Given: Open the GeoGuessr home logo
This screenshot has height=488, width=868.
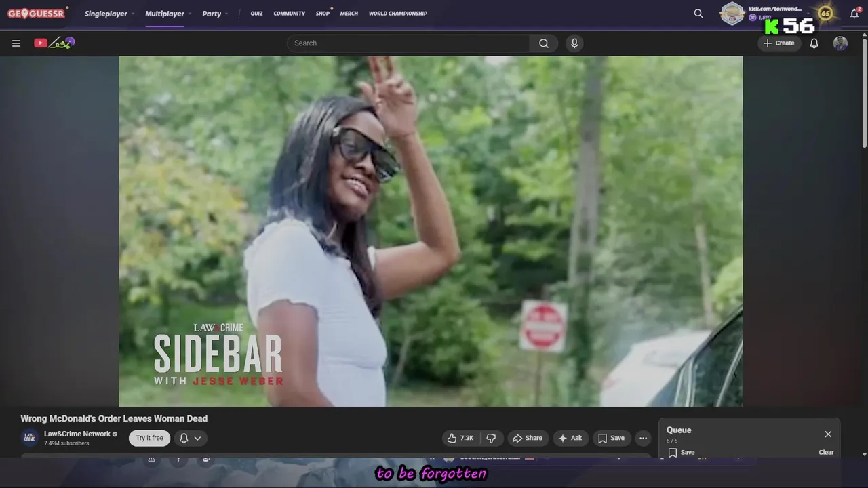Looking at the screenshot, I should point(37,13).
